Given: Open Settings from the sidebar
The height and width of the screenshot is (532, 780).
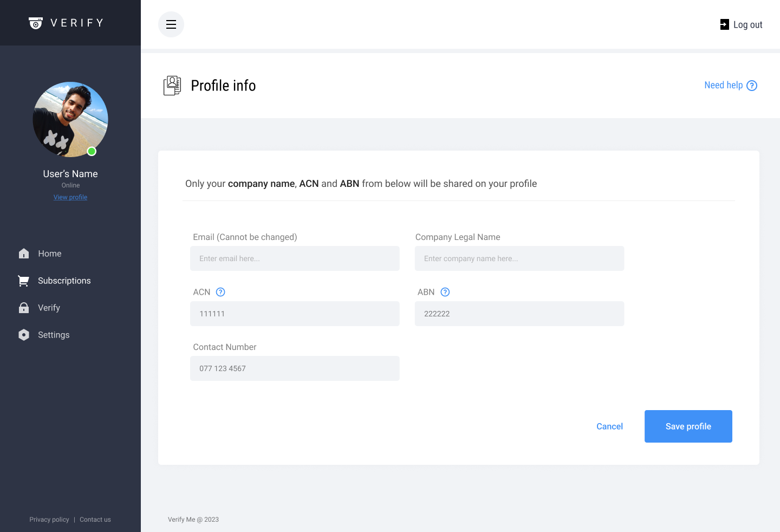Looking at the screenshot, I should click(x=54, y=335).
